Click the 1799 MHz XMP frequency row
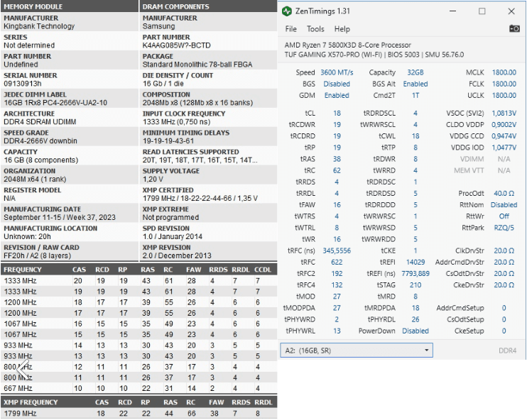Image resolution: width=527 pixels, height=420 pixels. [x=138, y=414]
